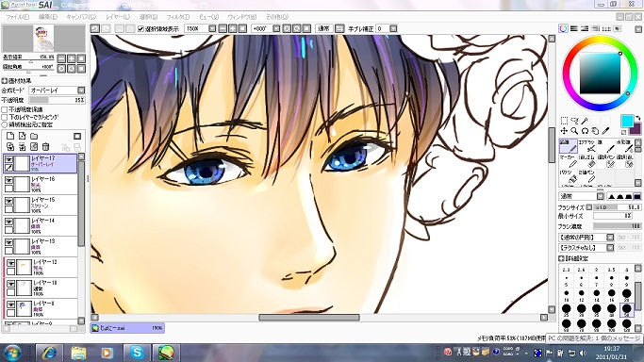The height and width of the screenshot is (362, 644).
Task: Uncheck the 選択領域表示 checkbox
Action: coord(140,28)
